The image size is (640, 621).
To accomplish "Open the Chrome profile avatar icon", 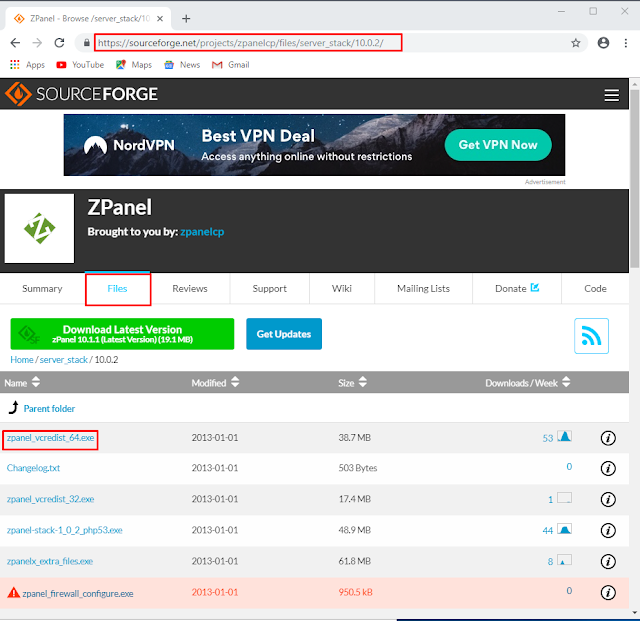I will (603, 43).
